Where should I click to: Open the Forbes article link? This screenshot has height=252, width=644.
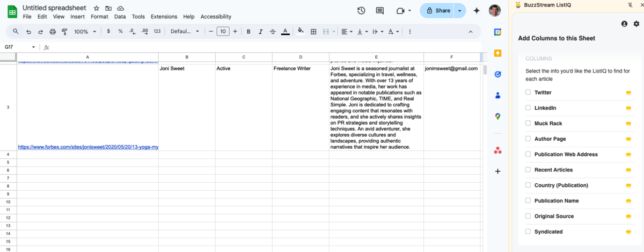88,147
